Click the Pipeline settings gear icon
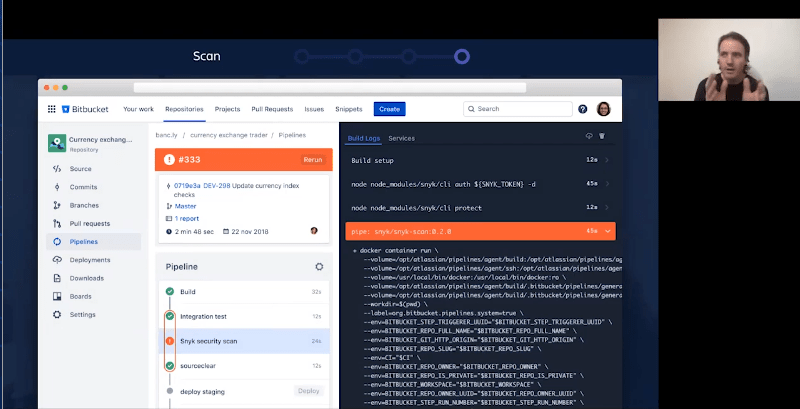Screen dimensions: 800x409 pyautogui.click(x=319, y=267)
